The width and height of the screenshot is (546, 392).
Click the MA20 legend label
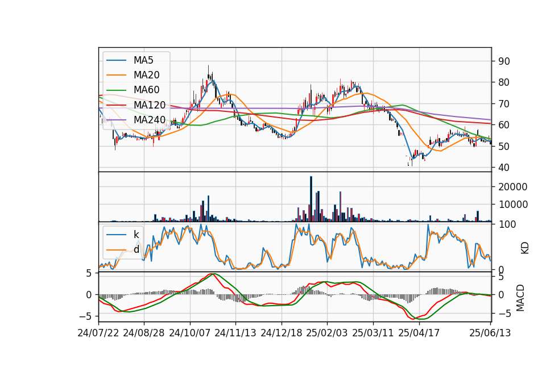147,75
